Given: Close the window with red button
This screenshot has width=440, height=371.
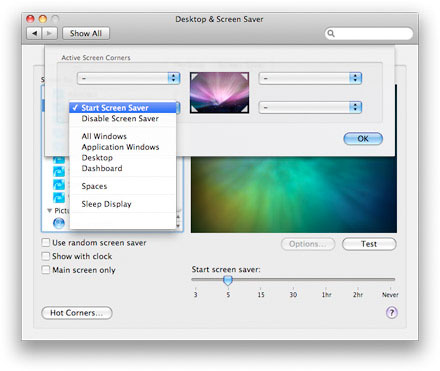Looking at the screenshot, I should [30, 19].
